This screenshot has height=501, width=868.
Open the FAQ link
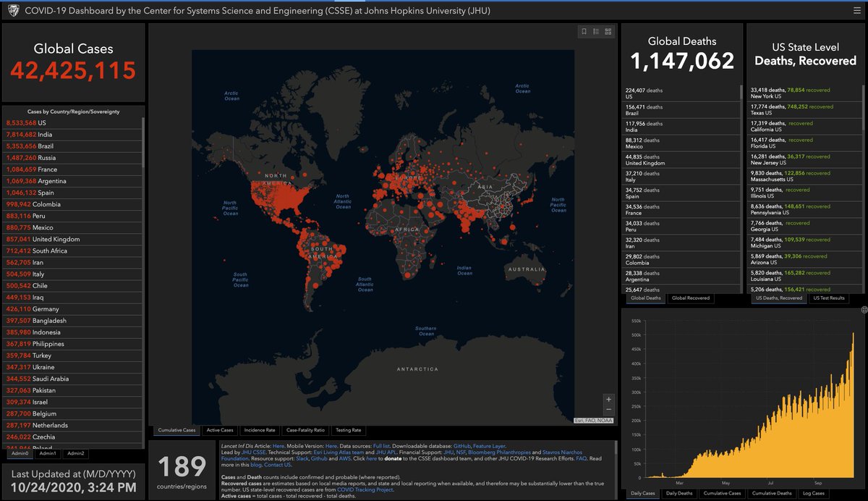point(581,458)
